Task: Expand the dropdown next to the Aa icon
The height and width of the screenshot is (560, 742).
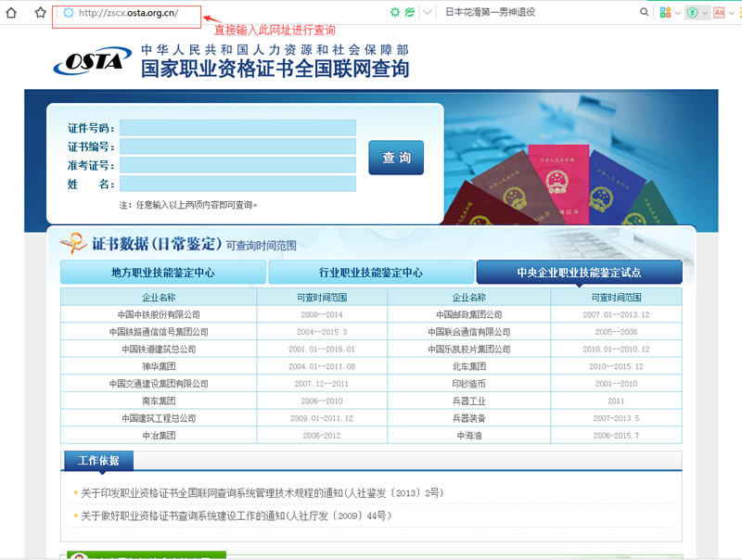Action: (731, 13)
